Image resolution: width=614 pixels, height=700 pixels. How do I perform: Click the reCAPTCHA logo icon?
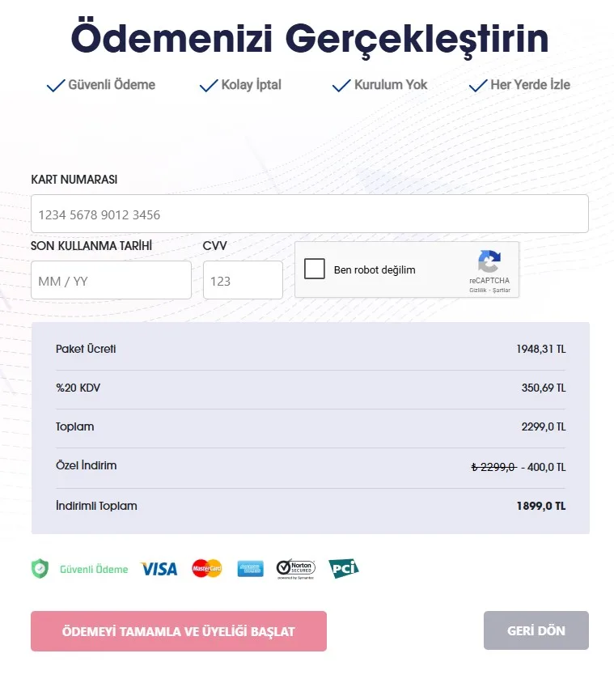coord(489,261)
